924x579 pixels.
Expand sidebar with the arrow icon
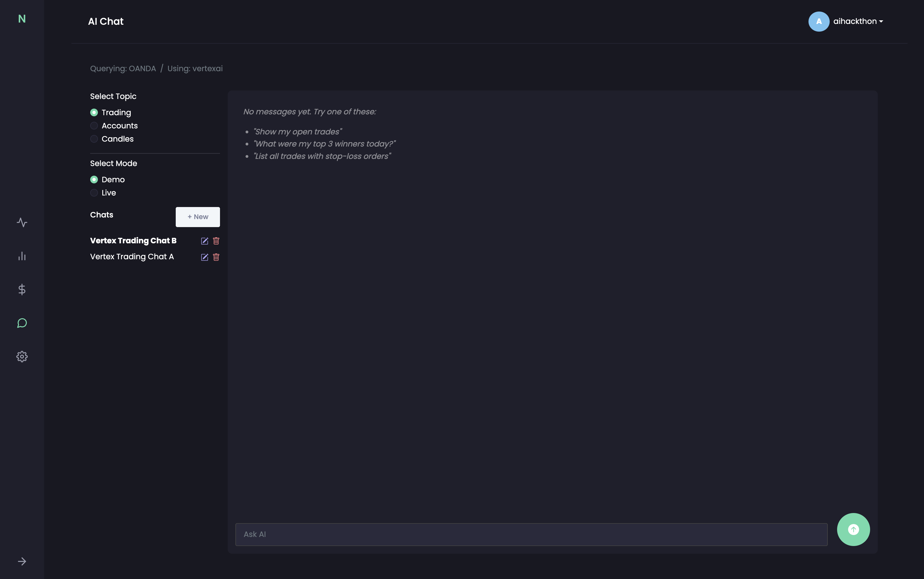[x=22, y=561]
